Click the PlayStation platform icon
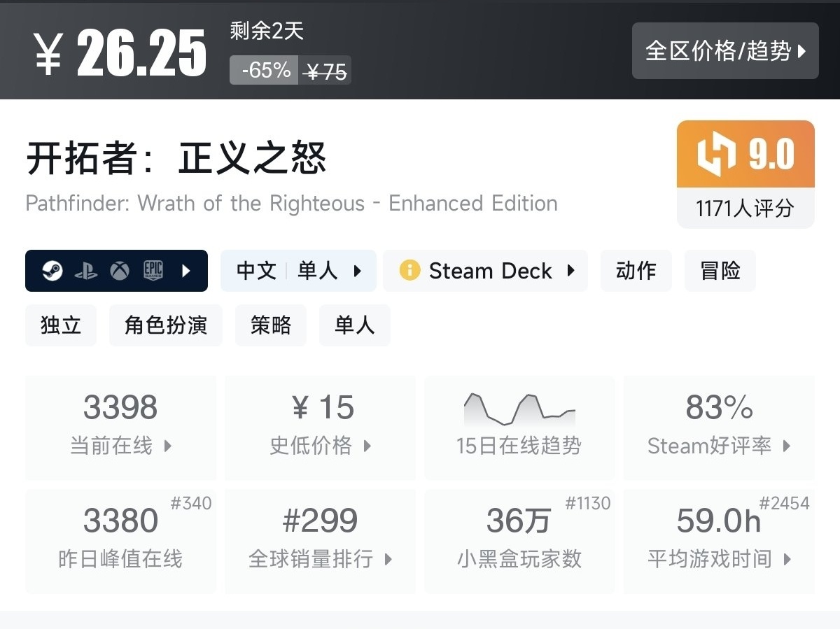 86,271
